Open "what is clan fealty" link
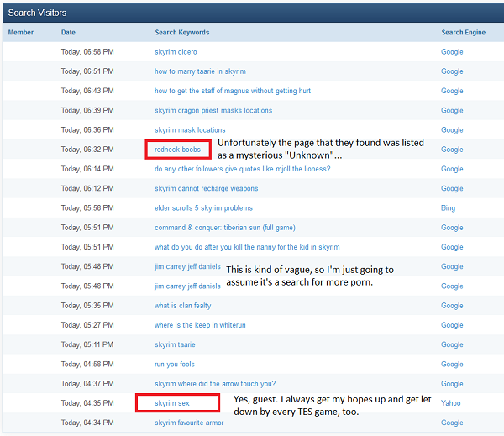 coord(182,306)
